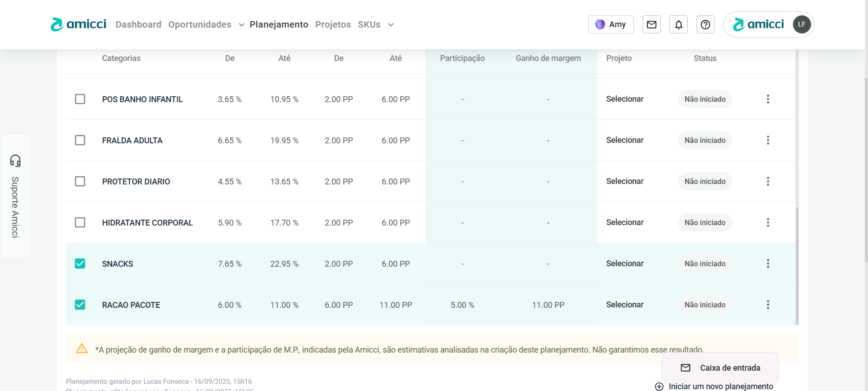
Task: Uncheck the SNACKS row checkbox
Action: (80, 264)
